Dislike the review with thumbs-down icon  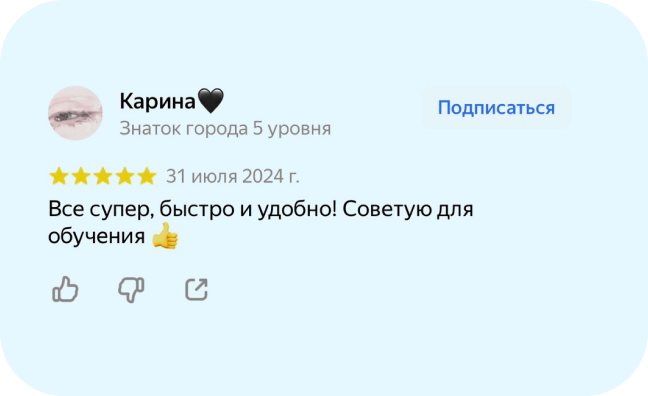(131, 290)
